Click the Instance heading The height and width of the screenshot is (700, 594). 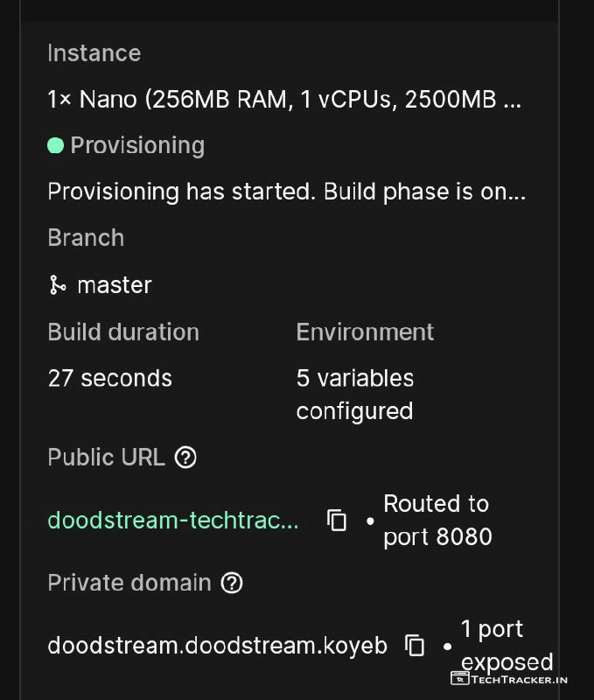(94, 53)
